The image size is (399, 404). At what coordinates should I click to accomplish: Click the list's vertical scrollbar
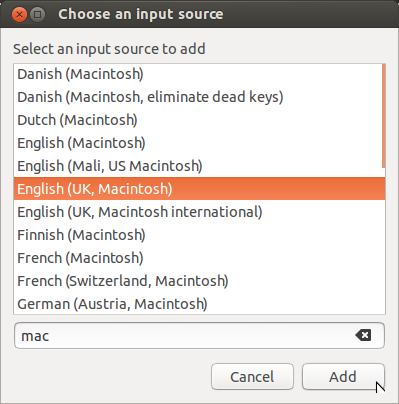coord(383,116)
